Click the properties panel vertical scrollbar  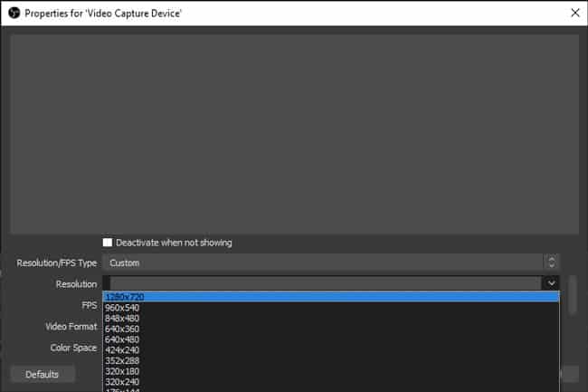click(573, 295)
